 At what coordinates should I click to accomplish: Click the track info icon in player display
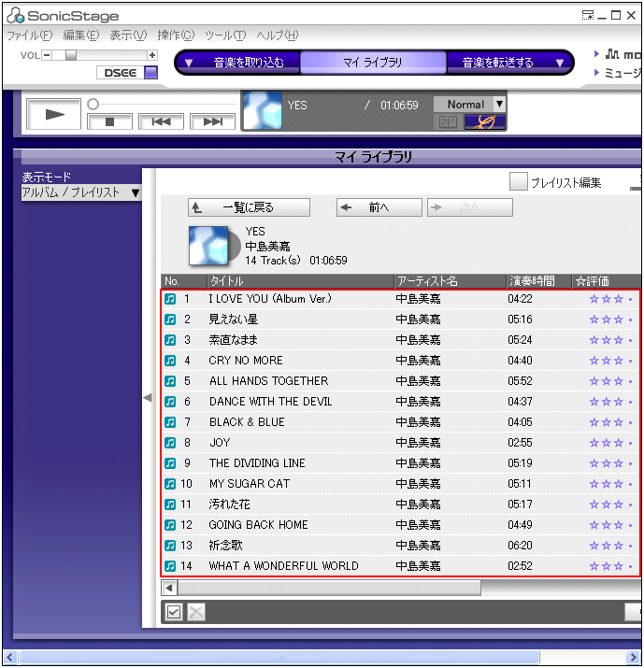[x=448, y=122]
